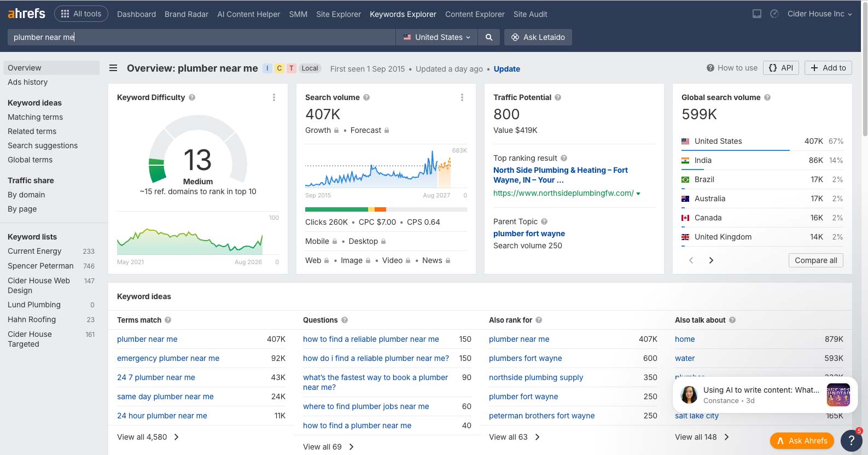The width and height of the screenshot is (868, 455).
Task: Expand the top ranking URL dropdown arrow
Action: (638, 194)
